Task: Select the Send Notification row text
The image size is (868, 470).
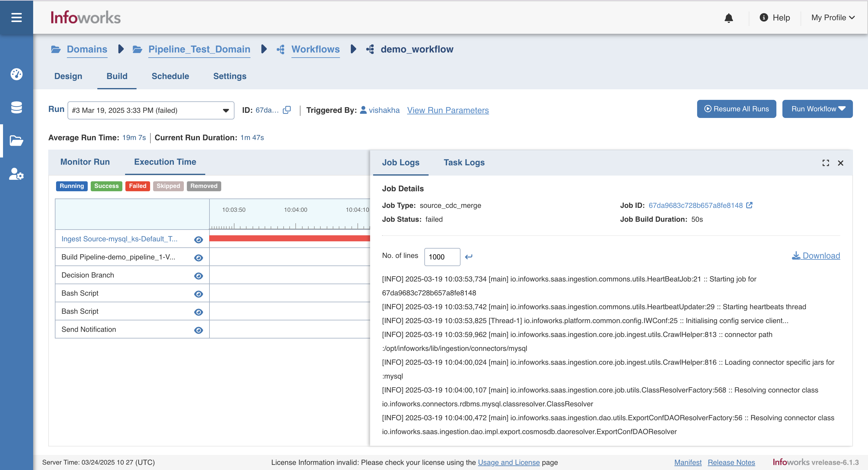Action: [89, 329]
